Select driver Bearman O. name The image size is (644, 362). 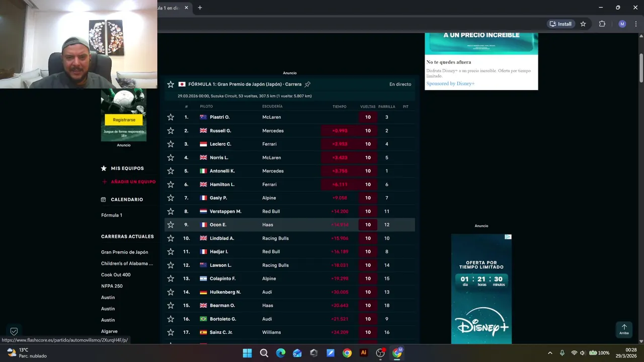(222, 306)
